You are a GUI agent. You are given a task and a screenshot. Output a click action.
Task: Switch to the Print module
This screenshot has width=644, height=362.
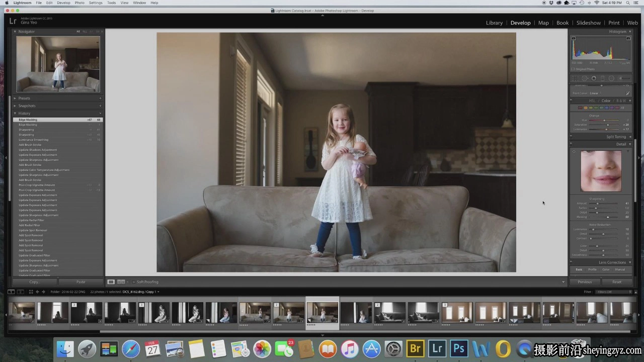click(614, 23)
